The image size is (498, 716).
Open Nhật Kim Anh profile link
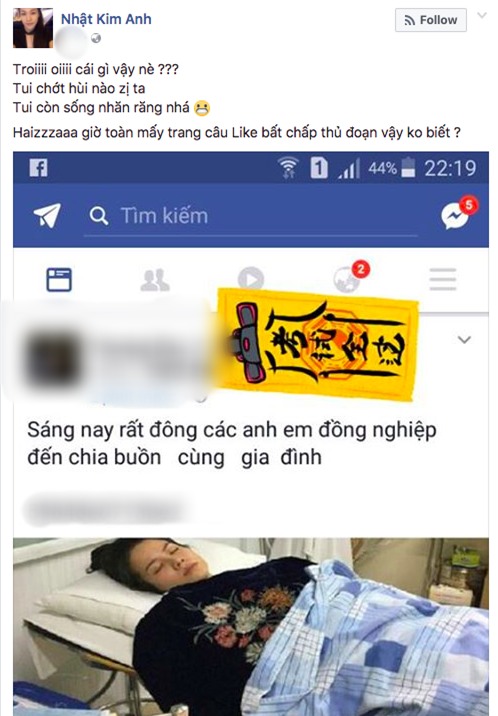tap(106, 19)
